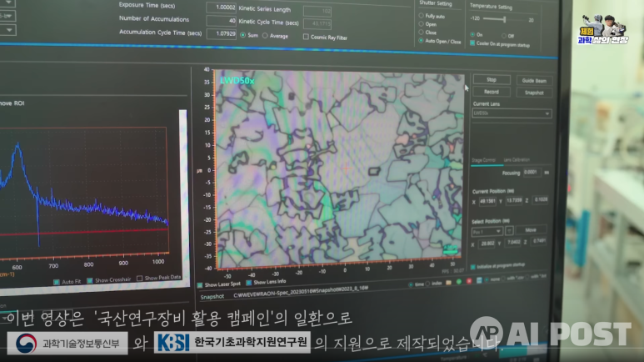Select the Average radio option
This screenshot has width=644, height=362.
click(265, 36)
